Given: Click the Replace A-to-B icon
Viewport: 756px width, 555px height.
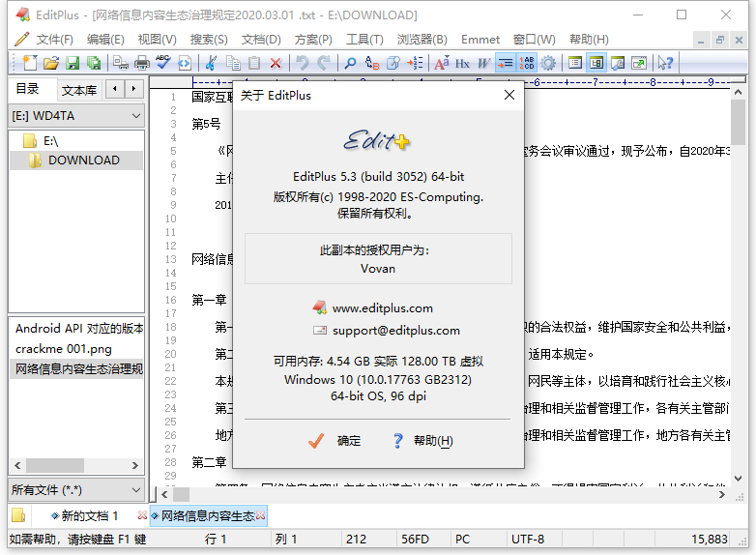Looking at the screenshot, I should point(372,63).
